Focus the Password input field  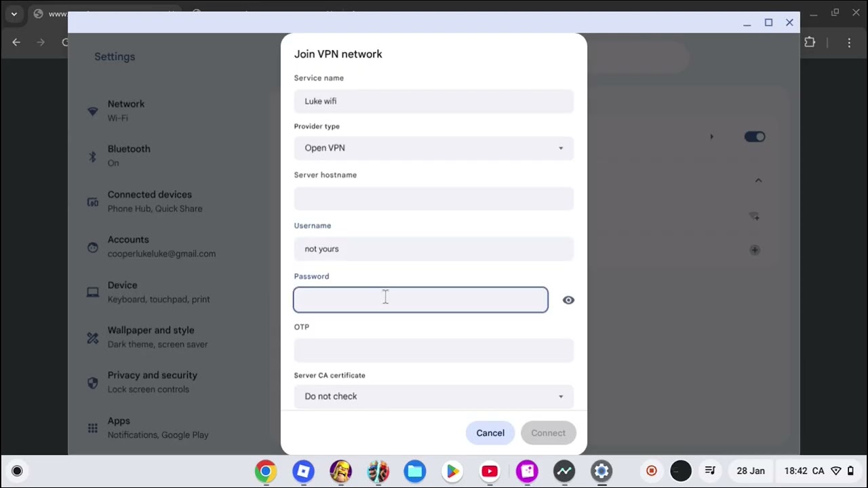click(x=420, y=300)
